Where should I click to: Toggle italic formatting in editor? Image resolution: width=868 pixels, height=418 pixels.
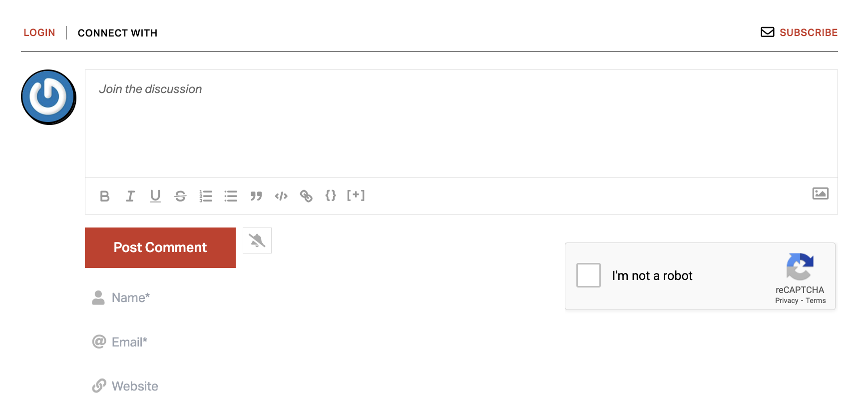[130, 196]
